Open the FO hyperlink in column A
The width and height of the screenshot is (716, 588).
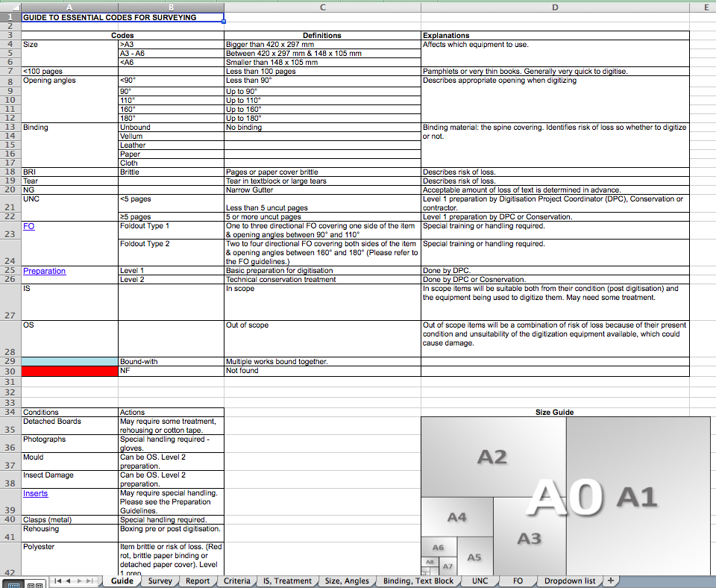point(28,225)
